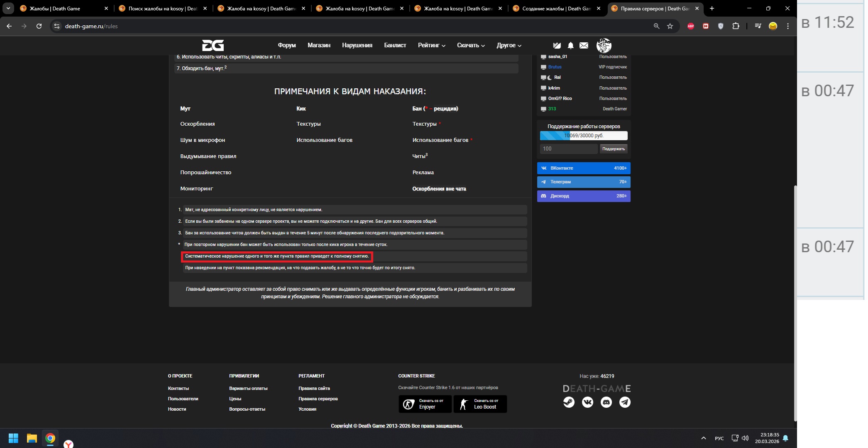868x448 pixels.
Task: Click the server funding progress bar
Action: click(x=583, y=136)
